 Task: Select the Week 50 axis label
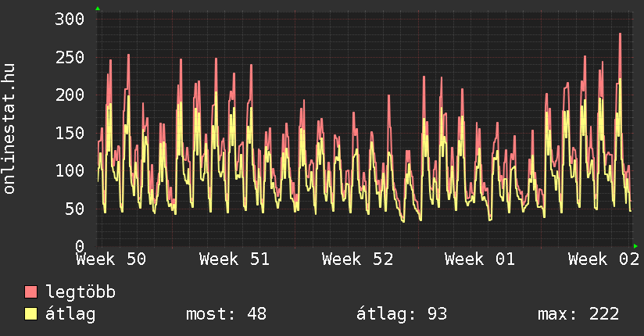point(111,259)
